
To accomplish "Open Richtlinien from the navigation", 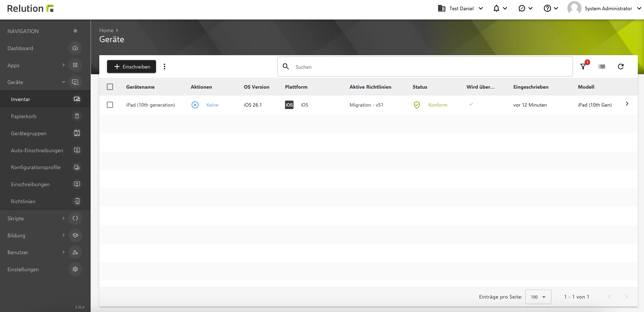I will [x=23, y=201].
